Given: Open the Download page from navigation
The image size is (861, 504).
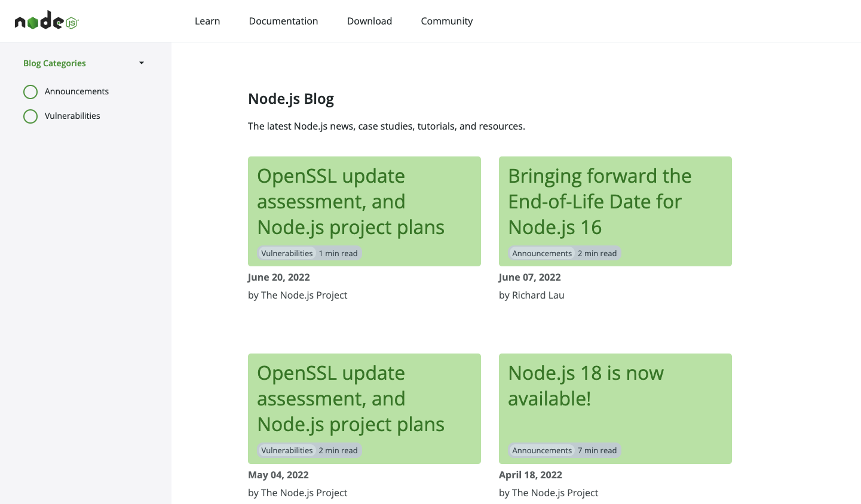Looking at the screenshot, I should [x=369, y=21].
